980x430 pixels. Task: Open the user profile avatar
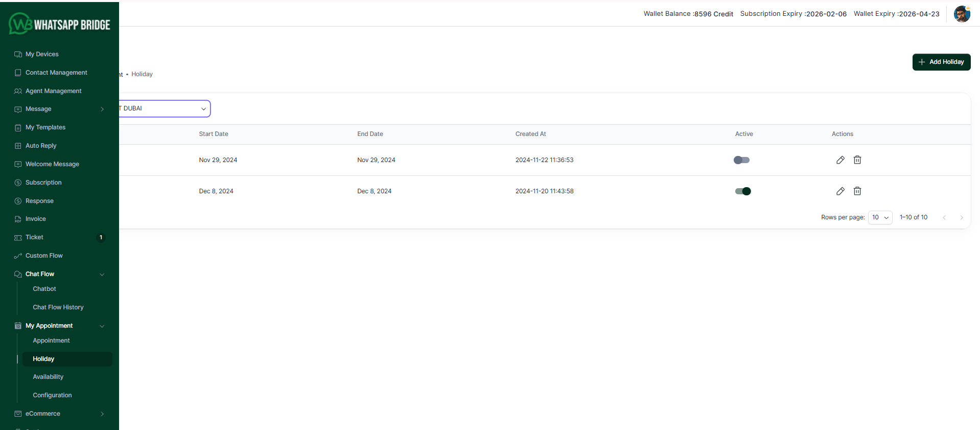tap(962, 14)
